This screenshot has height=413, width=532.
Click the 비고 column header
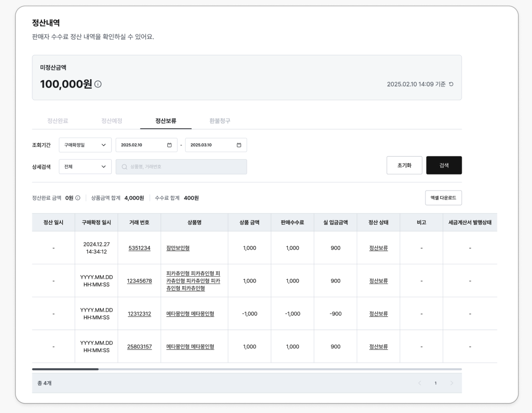[421, 222]
